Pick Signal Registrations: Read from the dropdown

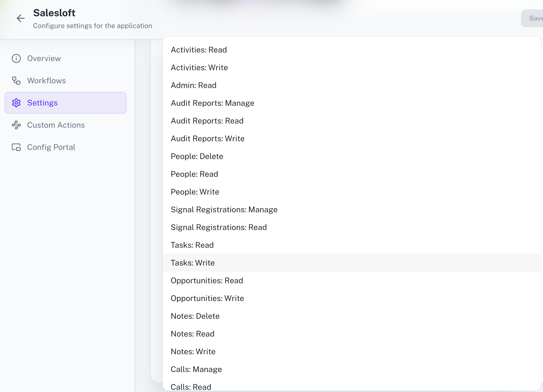[x=218, y=227]
